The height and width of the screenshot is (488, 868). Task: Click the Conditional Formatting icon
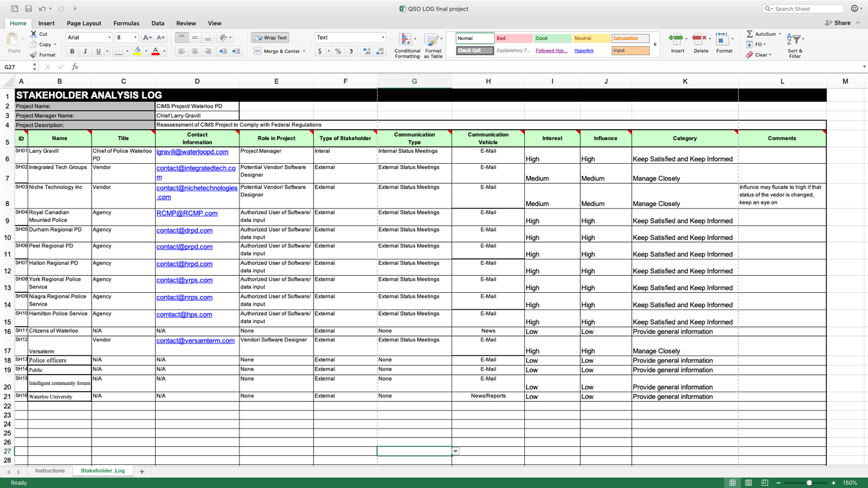tap(406, 41)
